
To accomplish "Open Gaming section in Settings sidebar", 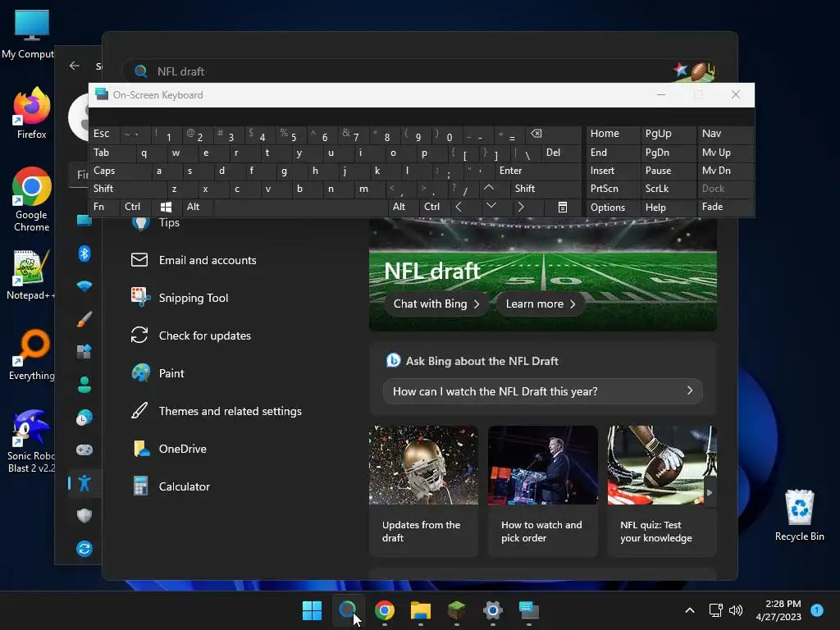I will tap(84, 450).
